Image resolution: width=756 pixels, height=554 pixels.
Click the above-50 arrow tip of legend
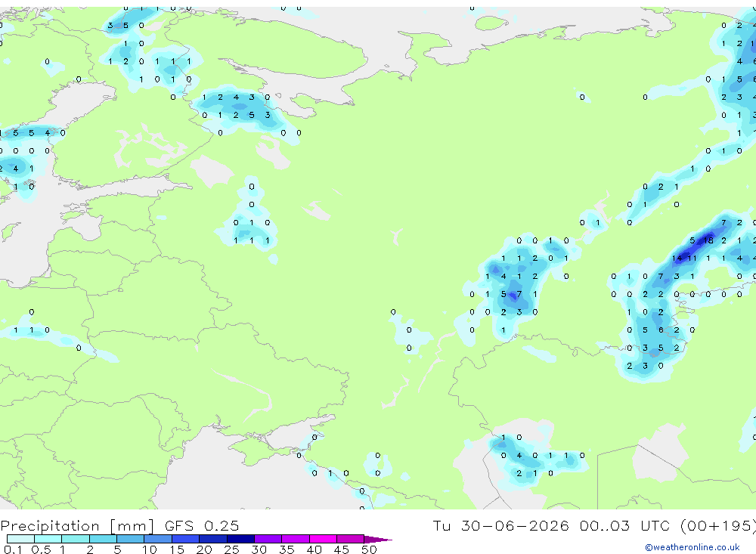(x=378, y=540)
